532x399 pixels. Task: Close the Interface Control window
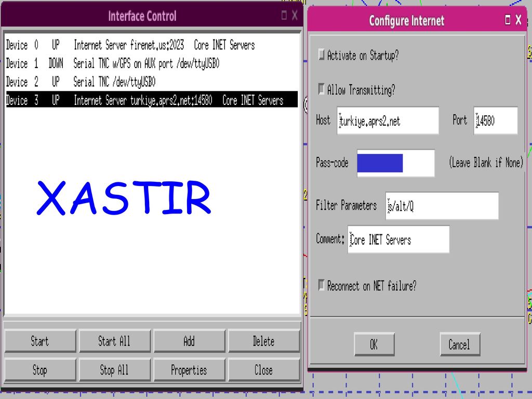coord(295,15)
